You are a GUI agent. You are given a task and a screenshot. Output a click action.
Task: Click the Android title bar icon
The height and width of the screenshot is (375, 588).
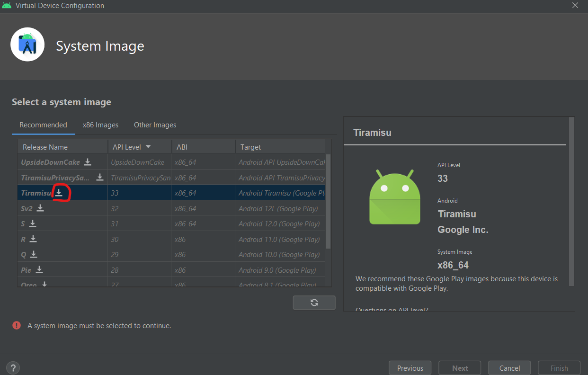tap(7, 6)
